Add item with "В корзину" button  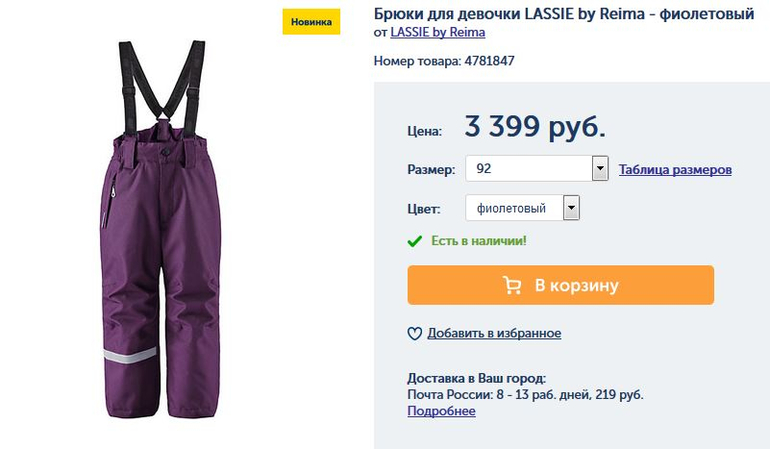point(560,285)
